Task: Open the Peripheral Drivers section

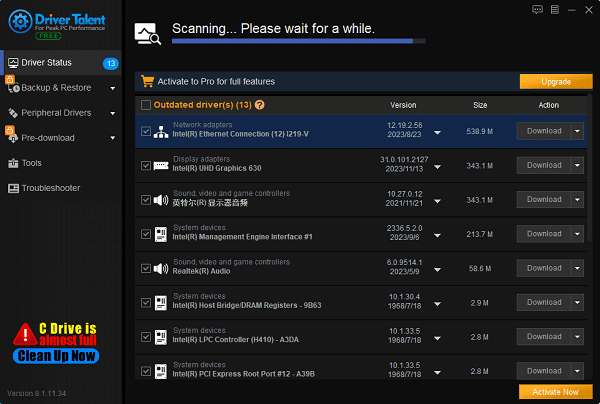Action: point(61,113)
